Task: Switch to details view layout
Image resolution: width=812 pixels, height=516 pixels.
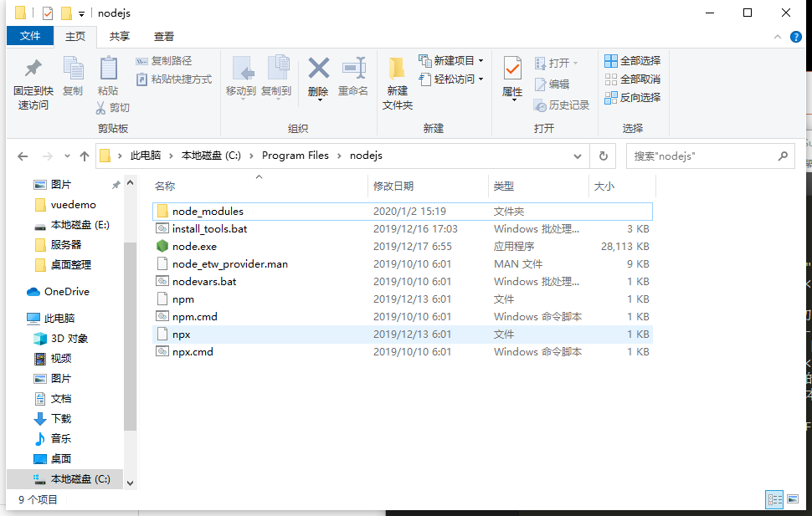Action: point(774,499)
